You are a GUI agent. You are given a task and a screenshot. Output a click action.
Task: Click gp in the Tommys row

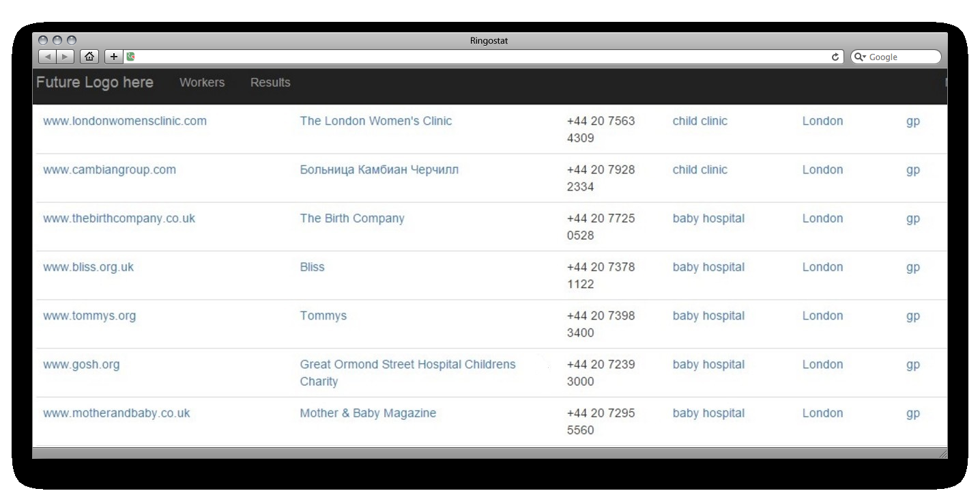pos(913,316)
